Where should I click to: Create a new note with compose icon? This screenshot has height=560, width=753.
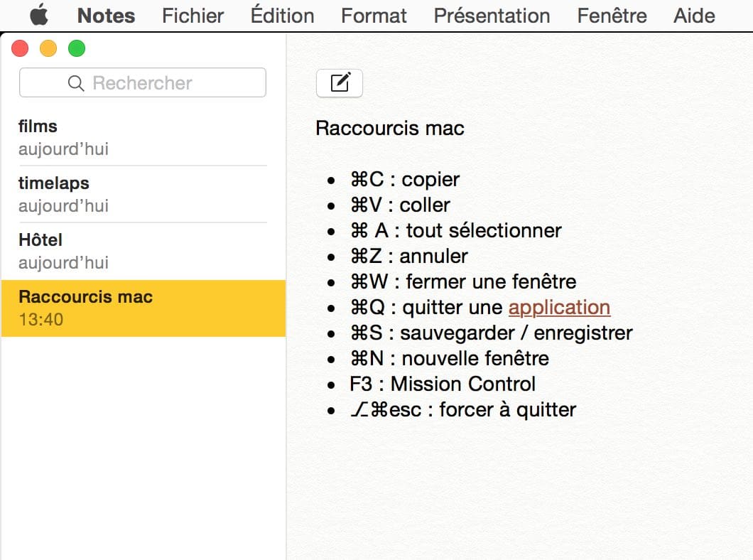[x=339, y=83]
